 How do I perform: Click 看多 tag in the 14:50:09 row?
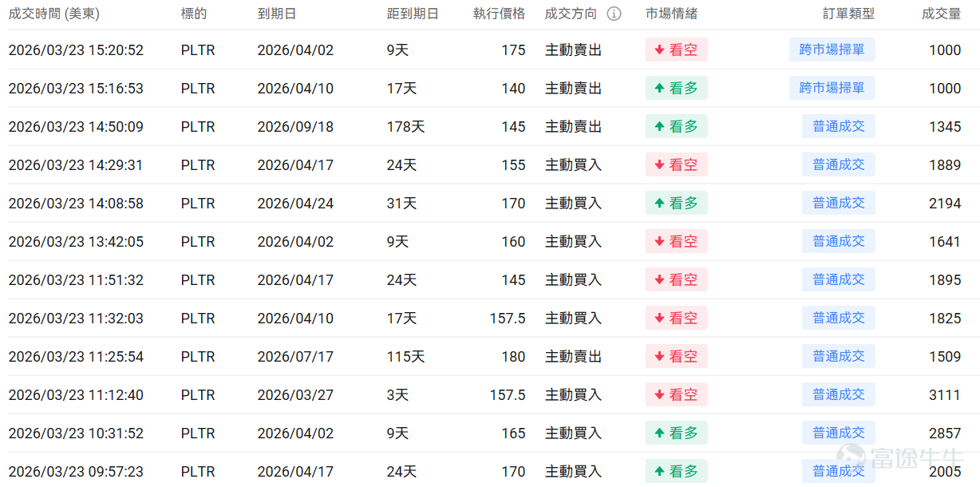(x=677, y=126)
